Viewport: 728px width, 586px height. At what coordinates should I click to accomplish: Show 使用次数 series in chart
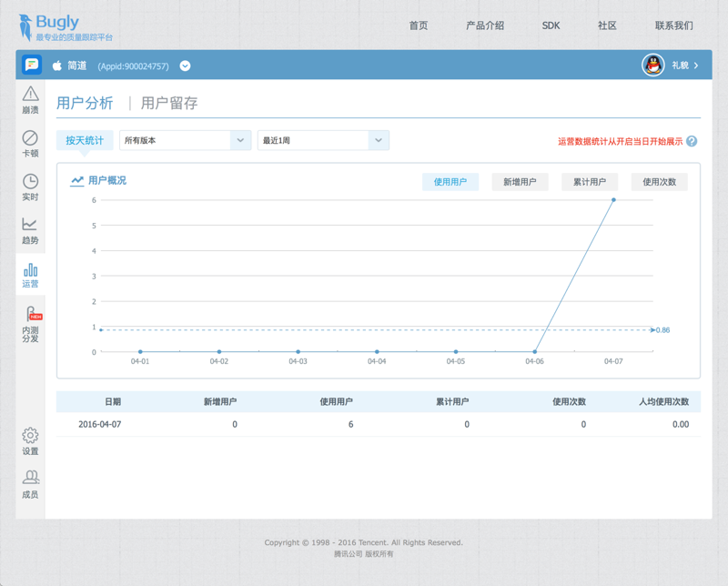[659, 182]
